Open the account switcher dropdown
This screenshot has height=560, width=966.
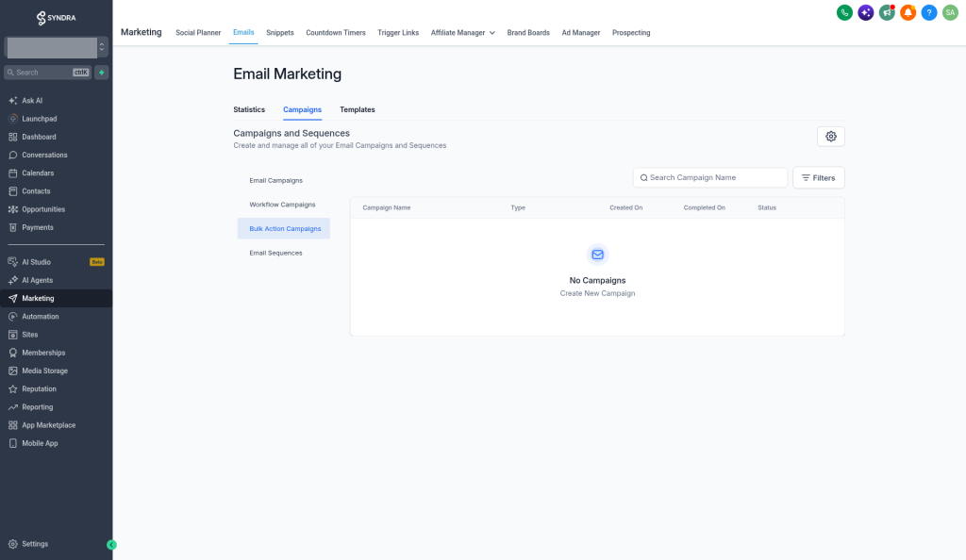(x=56, y=47)
